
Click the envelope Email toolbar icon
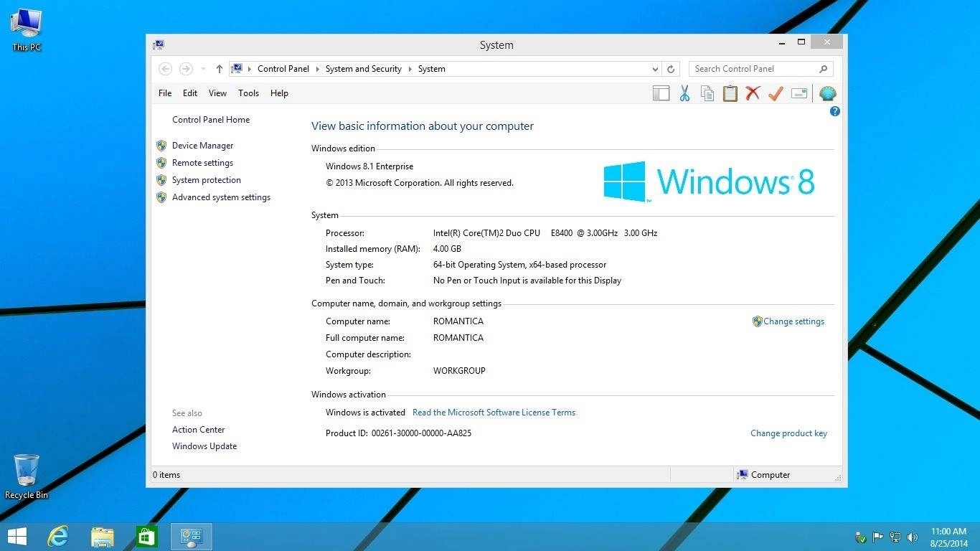pyautogui.click(x=799, y=93)
